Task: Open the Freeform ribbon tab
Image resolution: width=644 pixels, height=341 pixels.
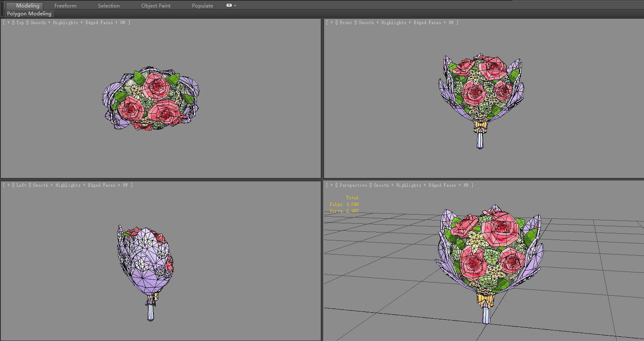Action: click(65, 6)
